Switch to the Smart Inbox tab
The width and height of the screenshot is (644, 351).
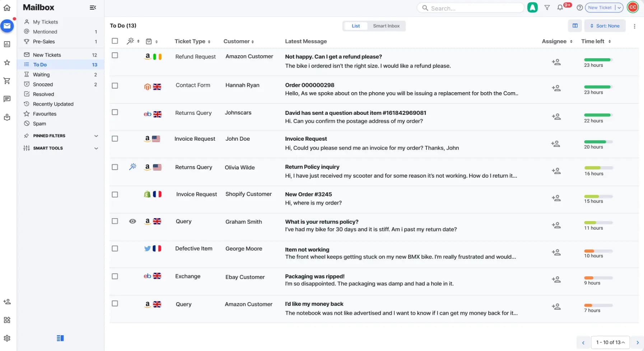click(386, 26)
